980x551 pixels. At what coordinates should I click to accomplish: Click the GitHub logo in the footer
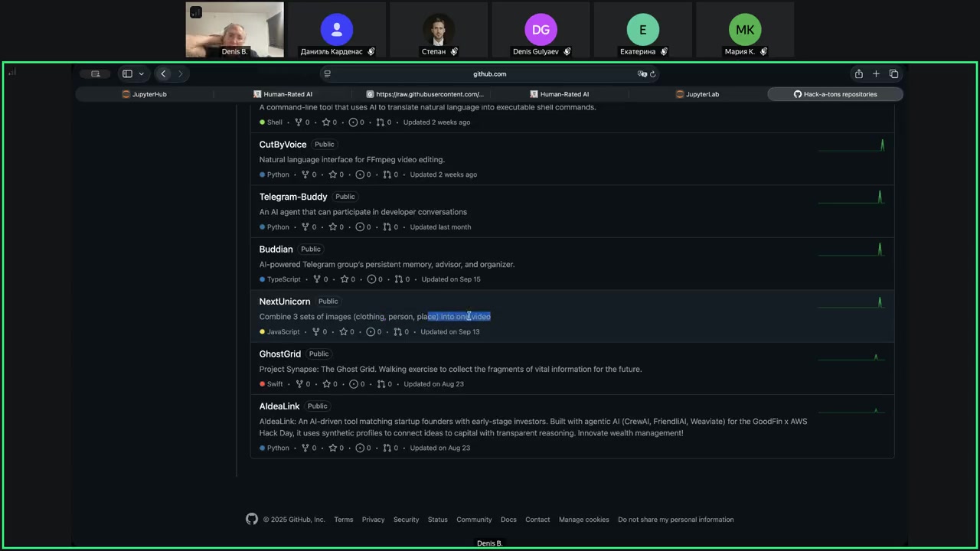click(x=252, y=519)
